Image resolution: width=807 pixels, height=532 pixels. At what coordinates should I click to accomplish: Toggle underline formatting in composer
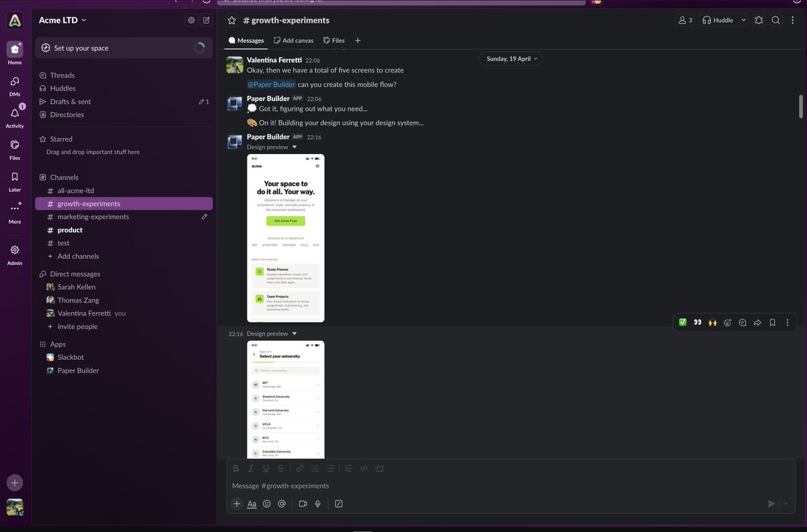click(266, 468)
